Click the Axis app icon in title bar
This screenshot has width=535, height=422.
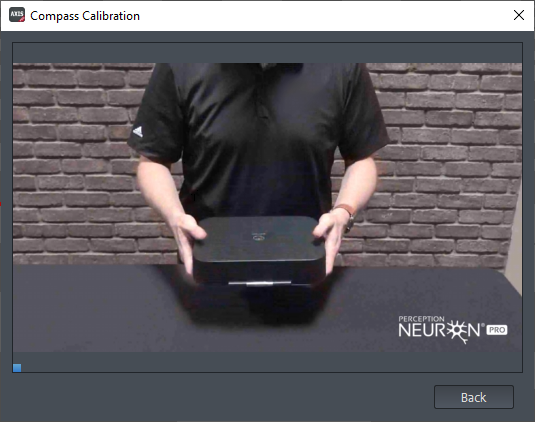pos(17,15)
